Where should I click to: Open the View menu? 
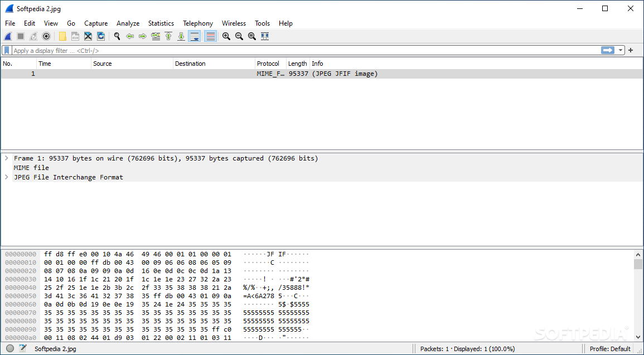pyautogui.click(x=51, y=23)
